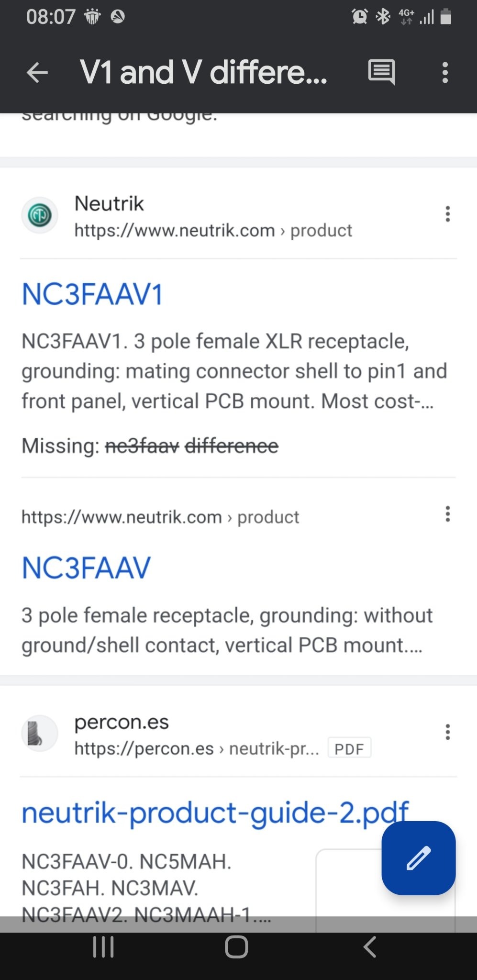Screen dimensions: 477x980
Task: Open options menu for the NC3FAAV result
Action: (x=447, y=514)
